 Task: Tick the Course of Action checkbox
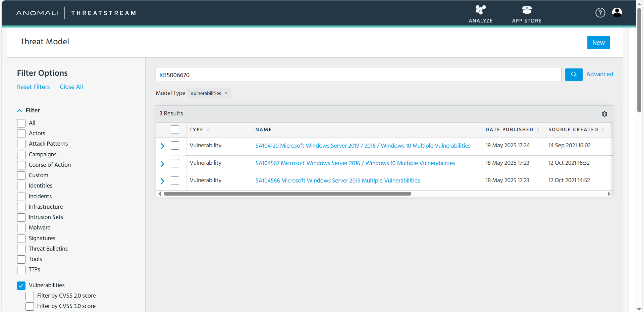point(21,165)
